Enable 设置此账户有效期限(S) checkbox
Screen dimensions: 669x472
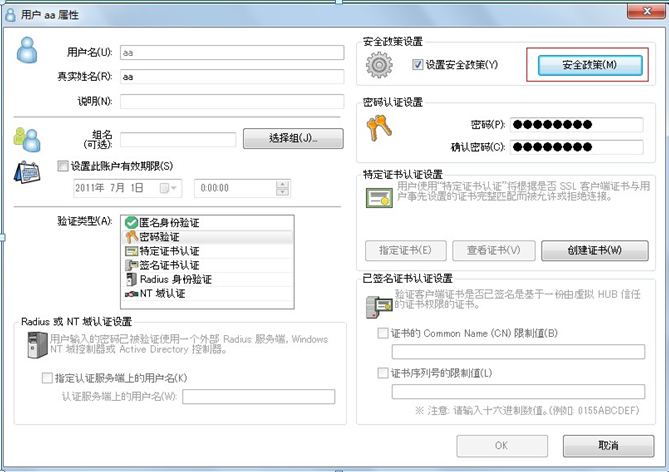click(x=63, y=166)
